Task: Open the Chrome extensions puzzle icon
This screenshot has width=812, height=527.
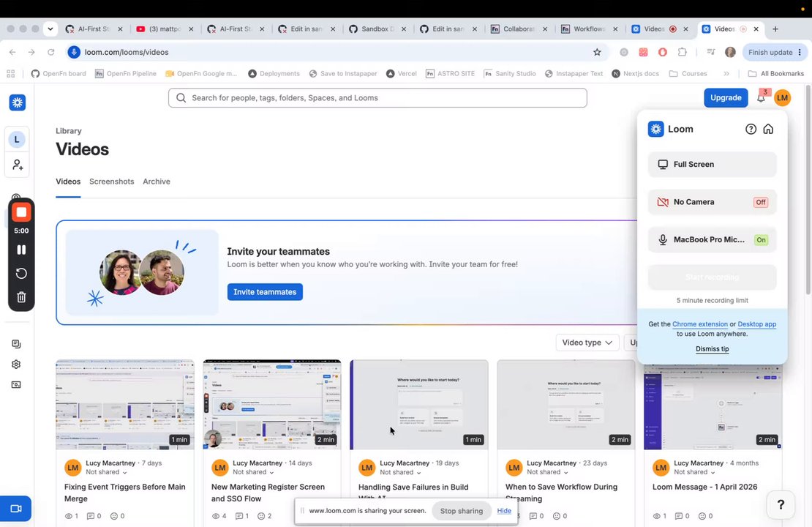Action: click(682, 52)
